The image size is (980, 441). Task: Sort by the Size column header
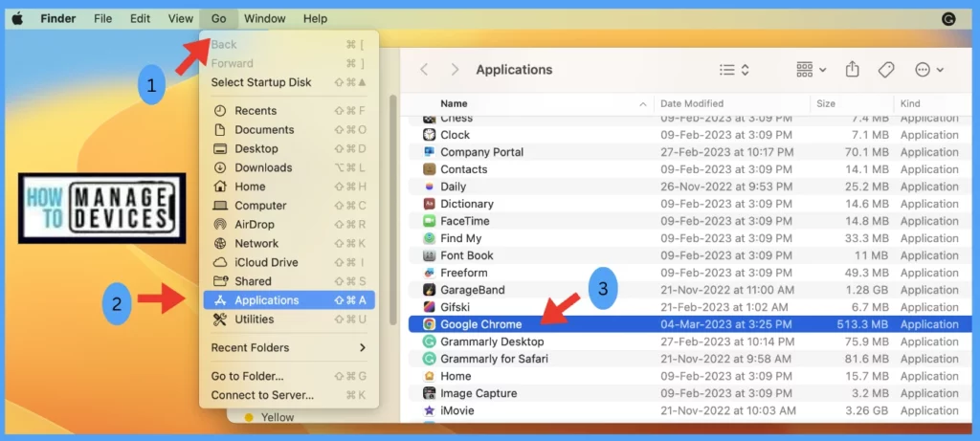(x=826, y=103)
